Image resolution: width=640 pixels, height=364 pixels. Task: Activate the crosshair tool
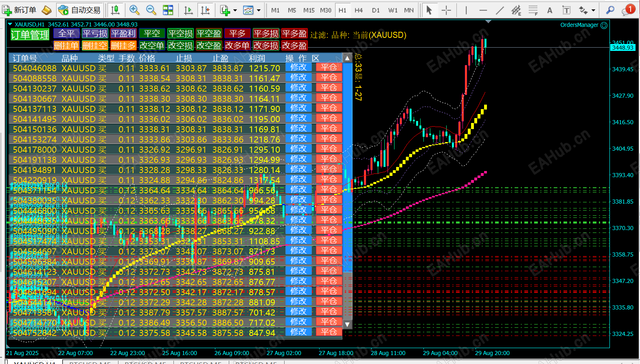click(x=446, y=10)
